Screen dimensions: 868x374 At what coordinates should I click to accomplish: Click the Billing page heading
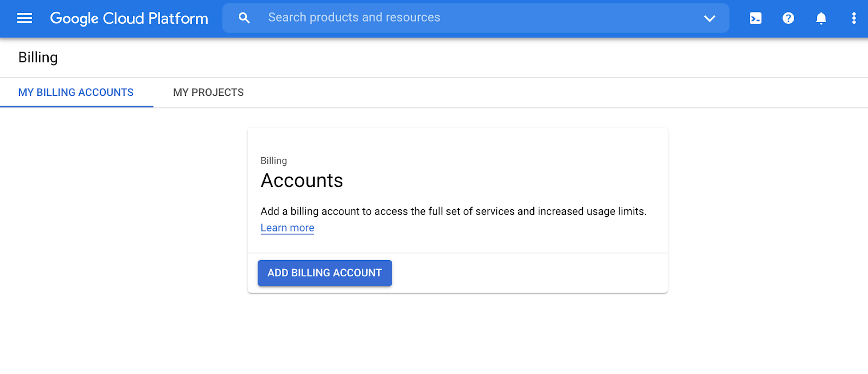(x=38, y=57)
